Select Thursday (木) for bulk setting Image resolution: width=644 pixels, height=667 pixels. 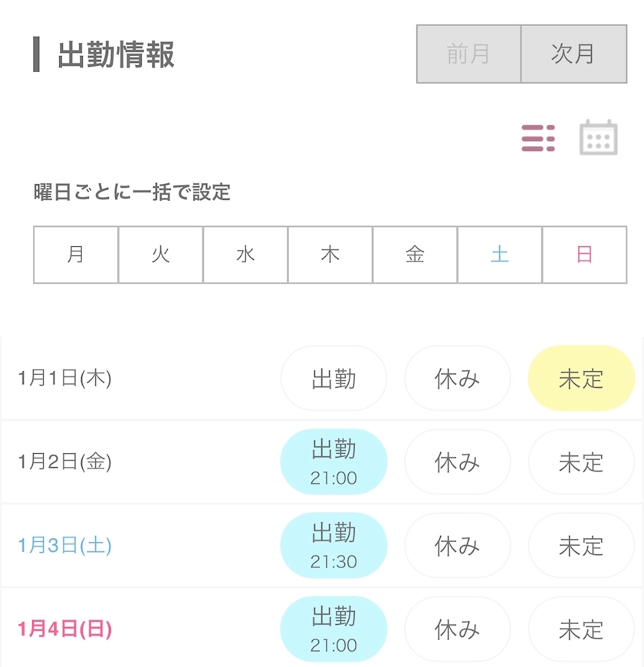[330, 255]
